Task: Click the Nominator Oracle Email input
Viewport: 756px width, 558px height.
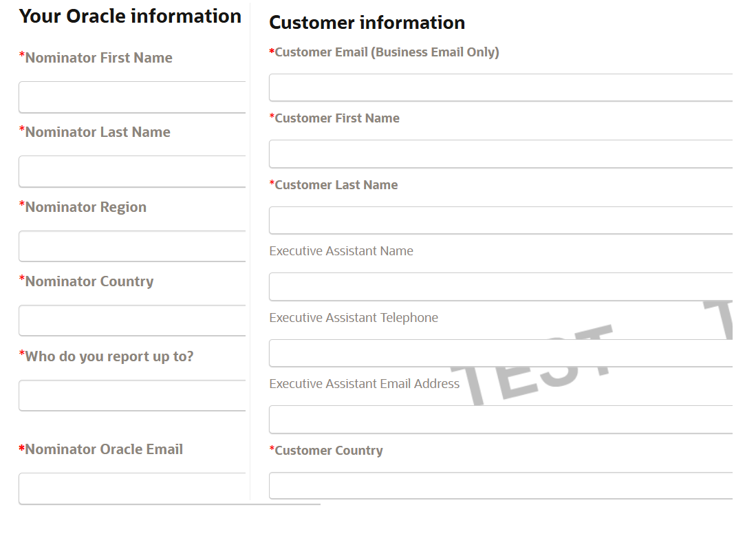Action: point(132,489)
